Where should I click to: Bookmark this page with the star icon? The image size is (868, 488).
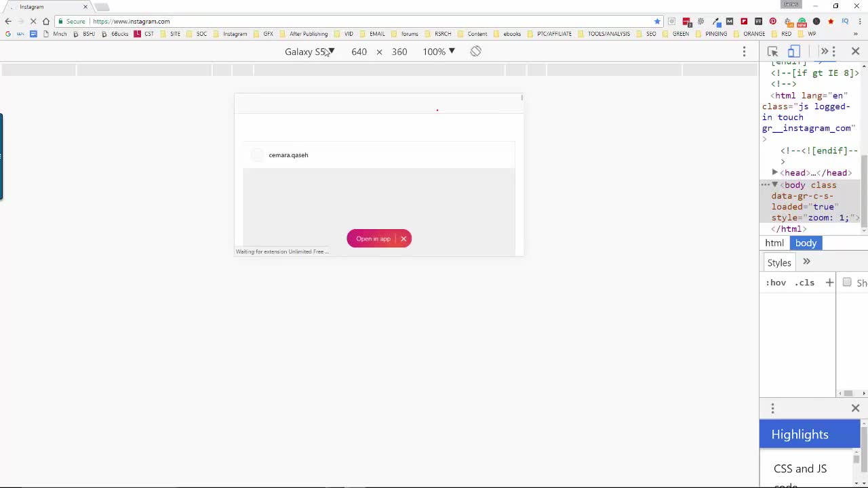(656, 22)
